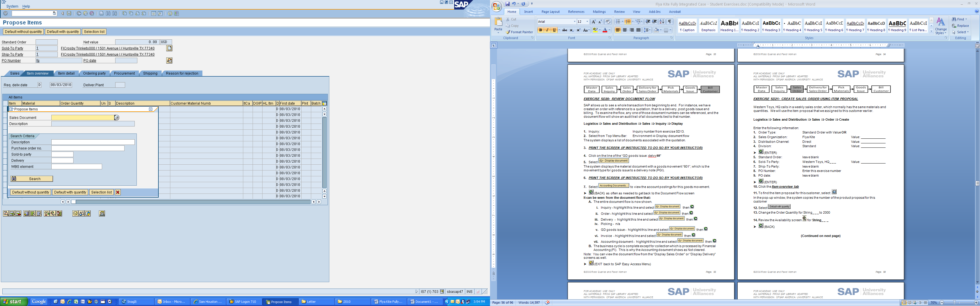Click the SAP Find Next icon
Viewport: 980px width, 306px height.
(x=115, y=13)
